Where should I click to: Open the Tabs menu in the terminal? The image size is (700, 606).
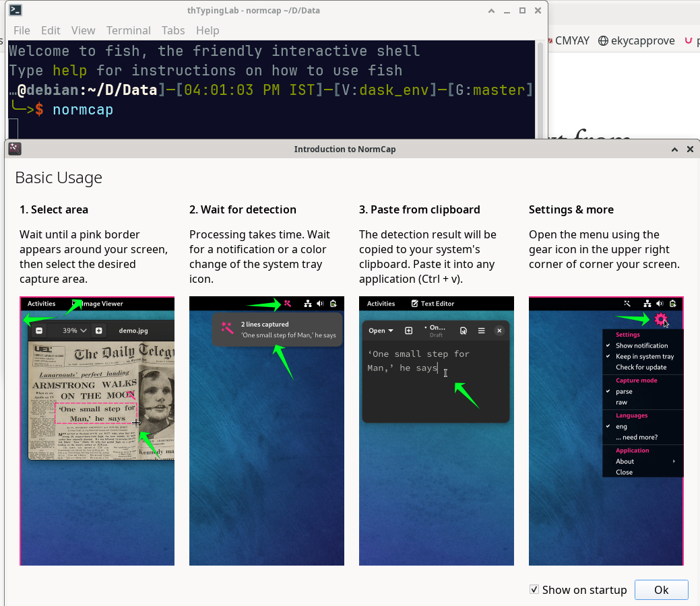point(172,30)
